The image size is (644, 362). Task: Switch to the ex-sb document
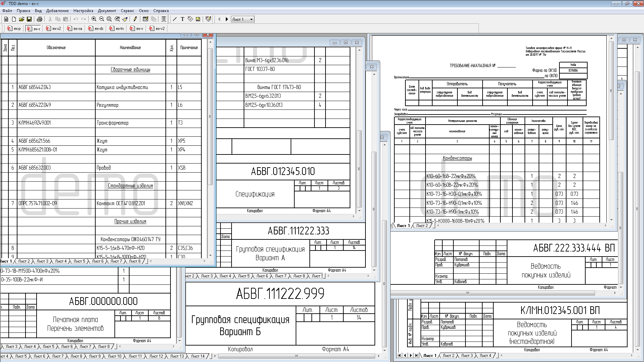click(96, 29)
